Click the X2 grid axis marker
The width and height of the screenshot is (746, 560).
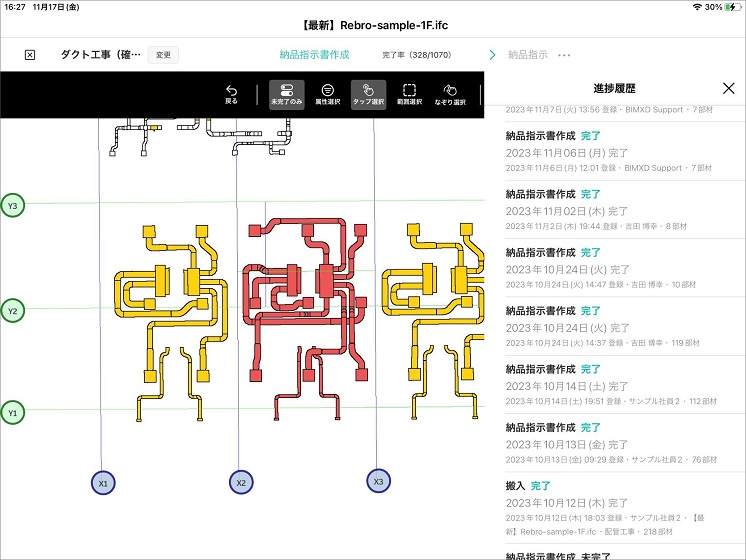(240, 482)
